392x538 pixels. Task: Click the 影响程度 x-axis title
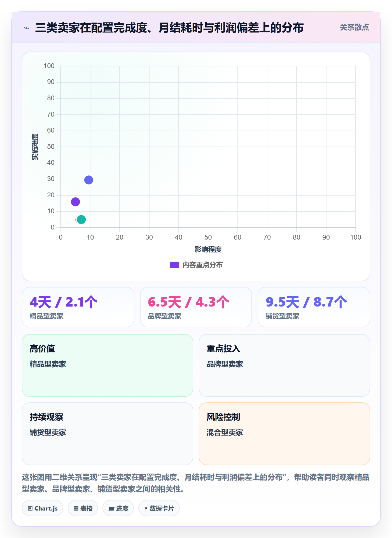point(208,249)
